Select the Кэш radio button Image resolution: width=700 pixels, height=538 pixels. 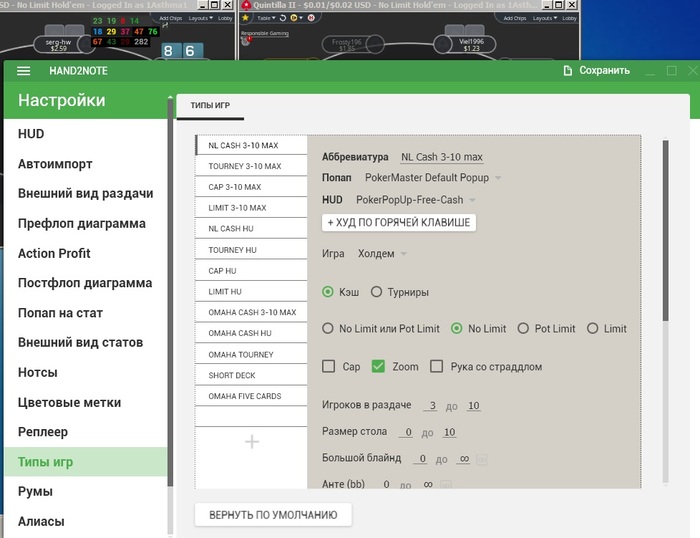328,292
